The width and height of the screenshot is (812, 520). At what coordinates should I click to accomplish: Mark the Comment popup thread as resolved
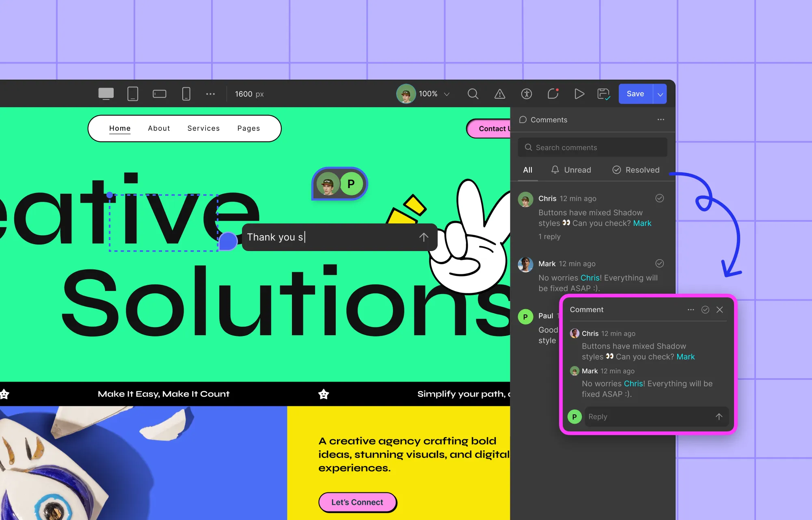(705, 310)
